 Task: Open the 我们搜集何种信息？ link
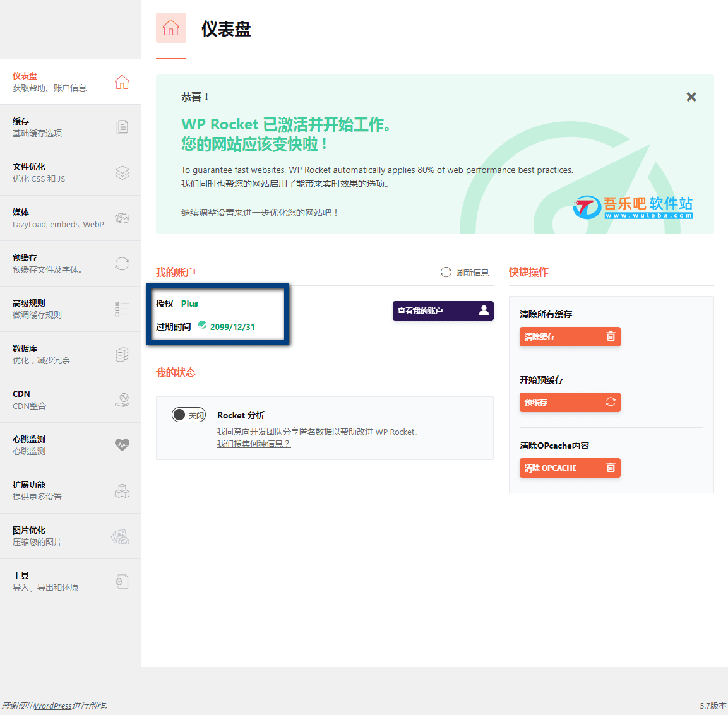(x=253, y=444)
